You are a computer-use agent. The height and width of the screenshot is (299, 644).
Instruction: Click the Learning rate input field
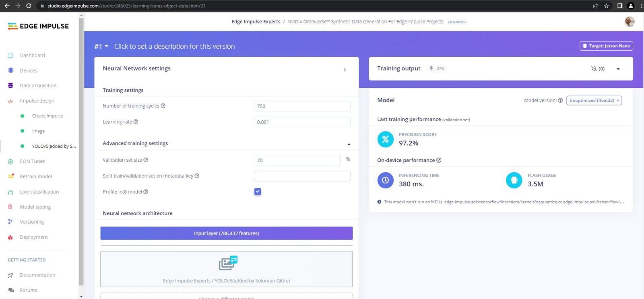(x=302, y=122)
